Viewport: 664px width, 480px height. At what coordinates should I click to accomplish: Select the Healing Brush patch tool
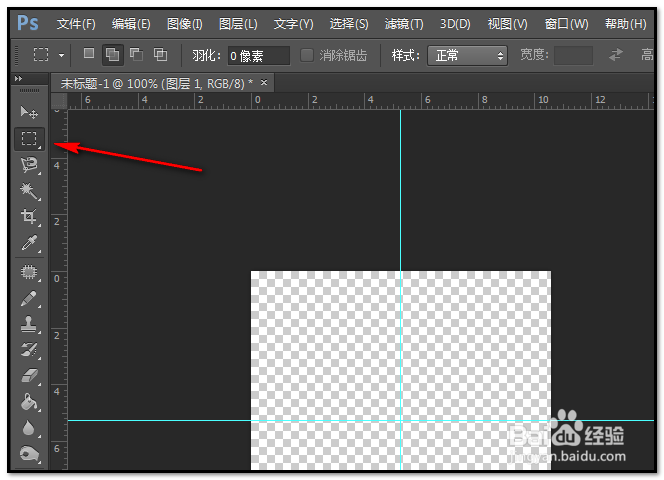pyautogui.click(x=29, y=272)
